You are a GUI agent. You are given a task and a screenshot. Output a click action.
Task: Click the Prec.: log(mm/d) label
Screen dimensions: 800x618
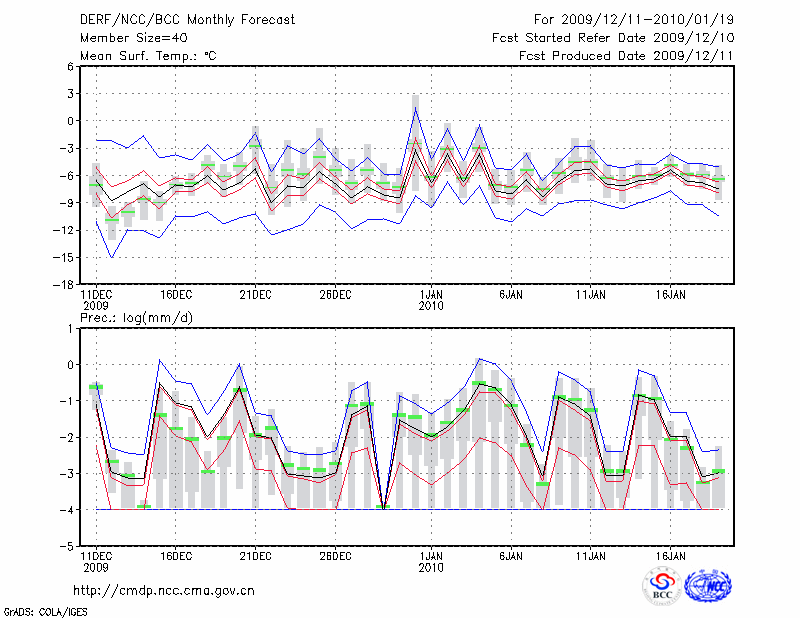point(134,317)
